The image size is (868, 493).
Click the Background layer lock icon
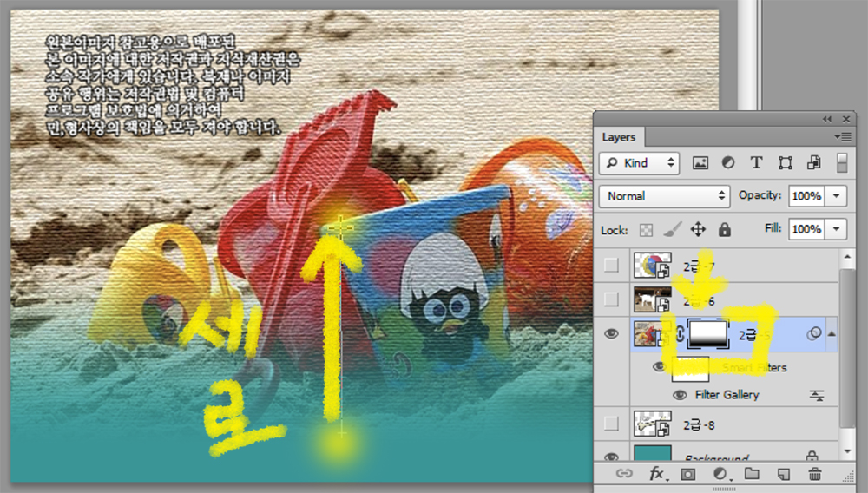coord(812,457)
